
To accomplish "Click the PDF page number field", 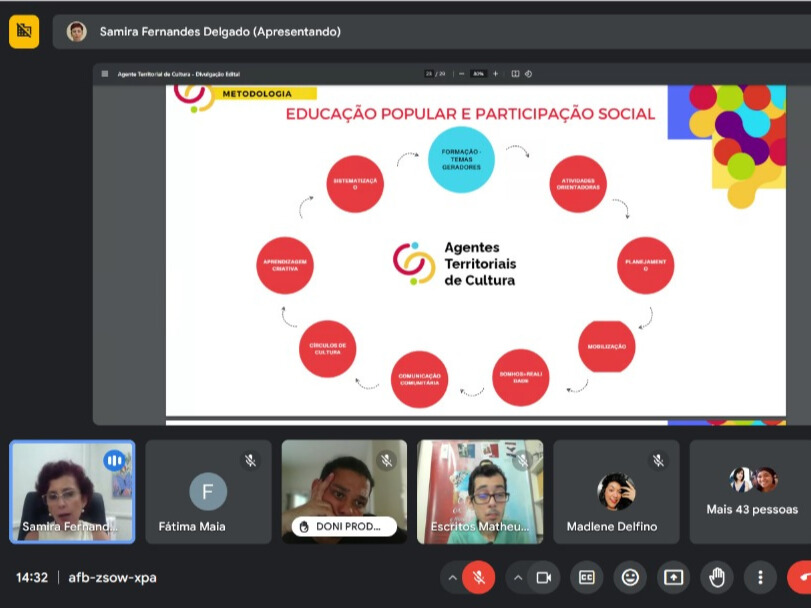I will pyautogui.click(x=429, y=74).
